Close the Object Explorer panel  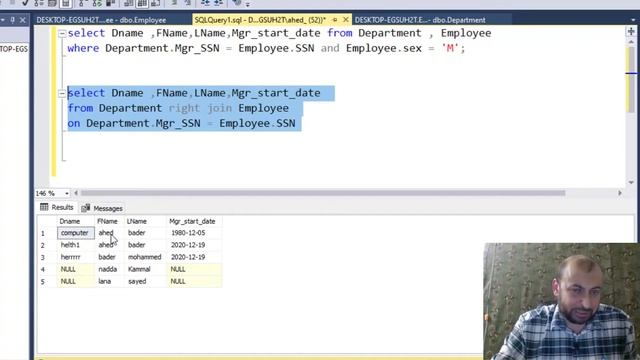23,20
